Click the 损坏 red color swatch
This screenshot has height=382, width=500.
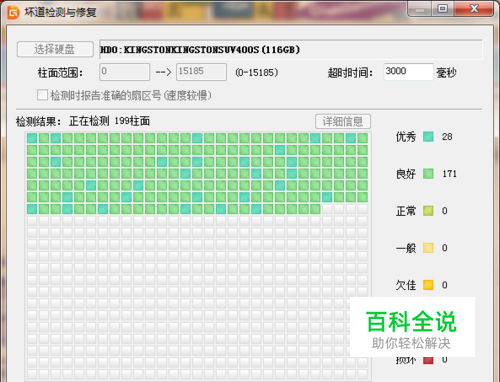tap(428, 360)
